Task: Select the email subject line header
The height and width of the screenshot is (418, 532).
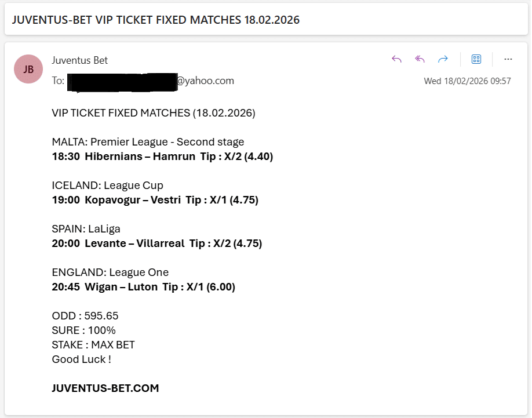Action: click(155, 20)
